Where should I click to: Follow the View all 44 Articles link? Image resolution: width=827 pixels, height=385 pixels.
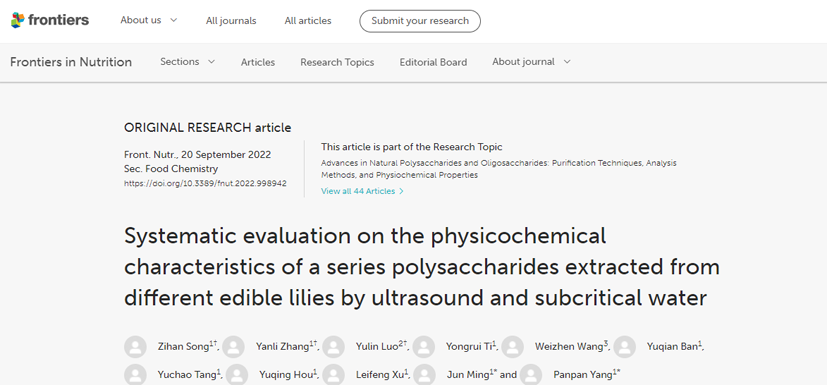362,191
